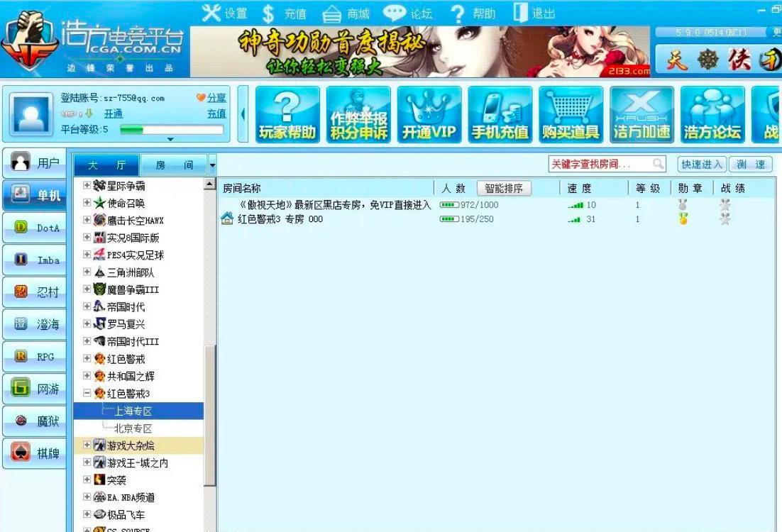Image resolution: width=782 pixels, height=532 pixels.
Task: Select the 单机 sidebar tab
Action: (x=34, y=195)
